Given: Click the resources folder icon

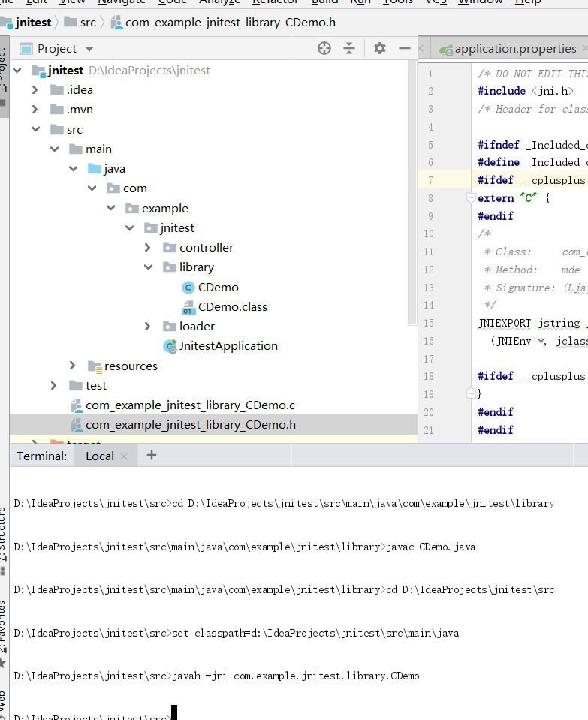Looking at the screenshot, I should [x=95, y=366].
